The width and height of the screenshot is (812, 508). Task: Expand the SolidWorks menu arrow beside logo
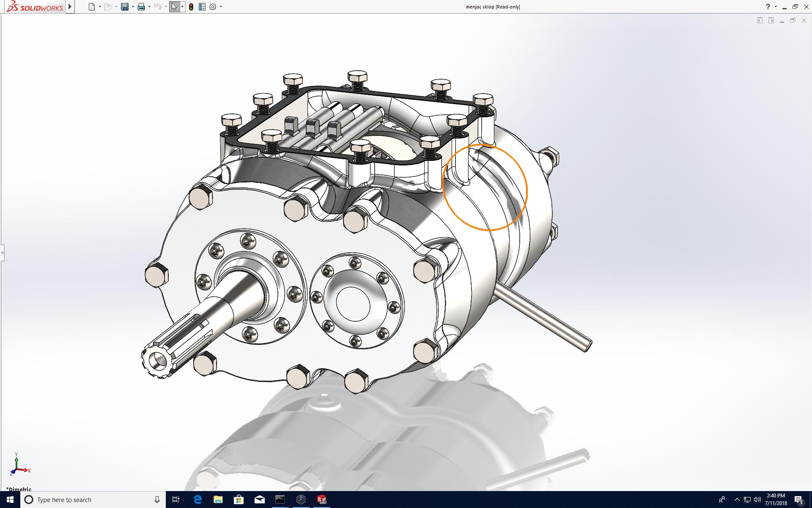click(x=70, y=7)
